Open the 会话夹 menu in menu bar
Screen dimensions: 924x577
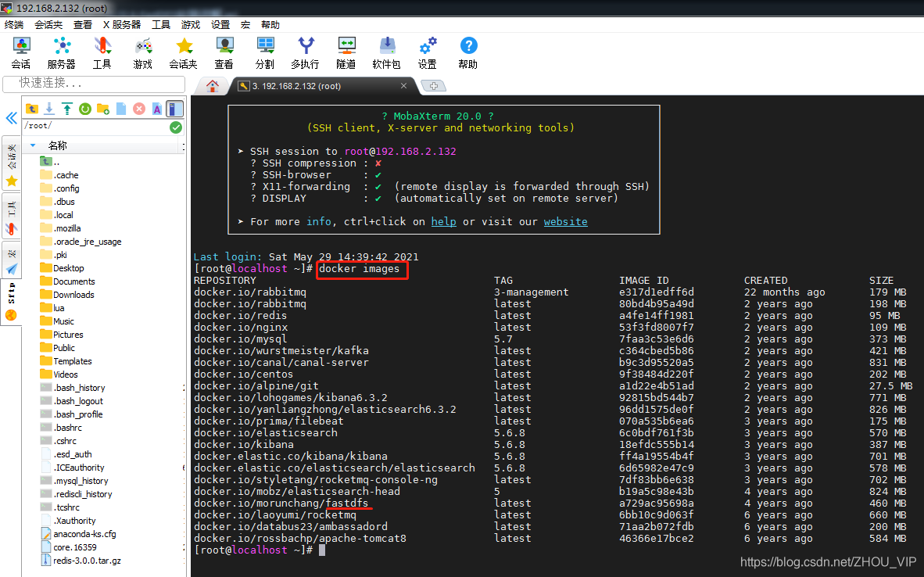[x=49, y=25]
